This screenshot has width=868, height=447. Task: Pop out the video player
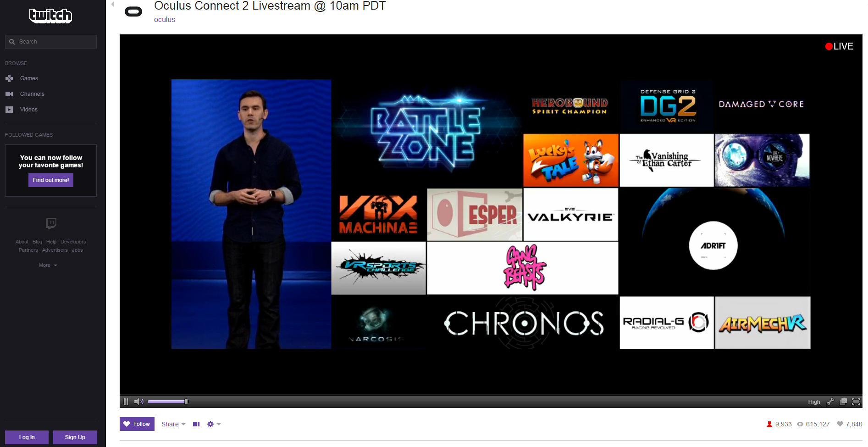[843, 402]
